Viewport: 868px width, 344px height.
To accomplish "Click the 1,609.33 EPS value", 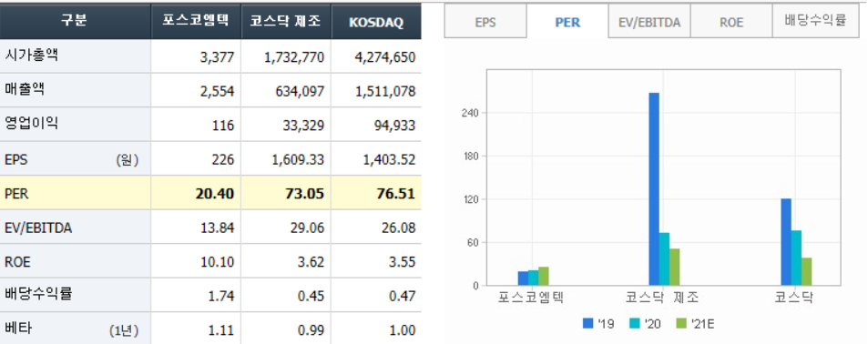I will click(x=297, y=160).
